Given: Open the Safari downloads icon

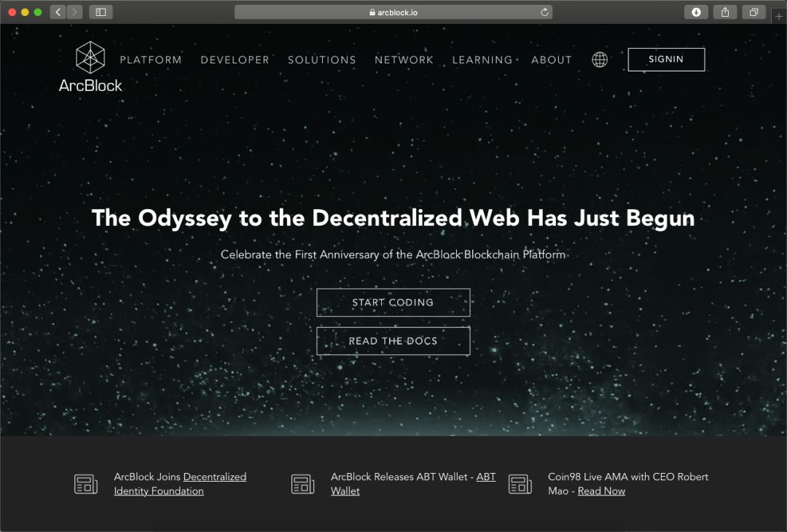Looking at the screenshot, I should click(x=696, y=12).
